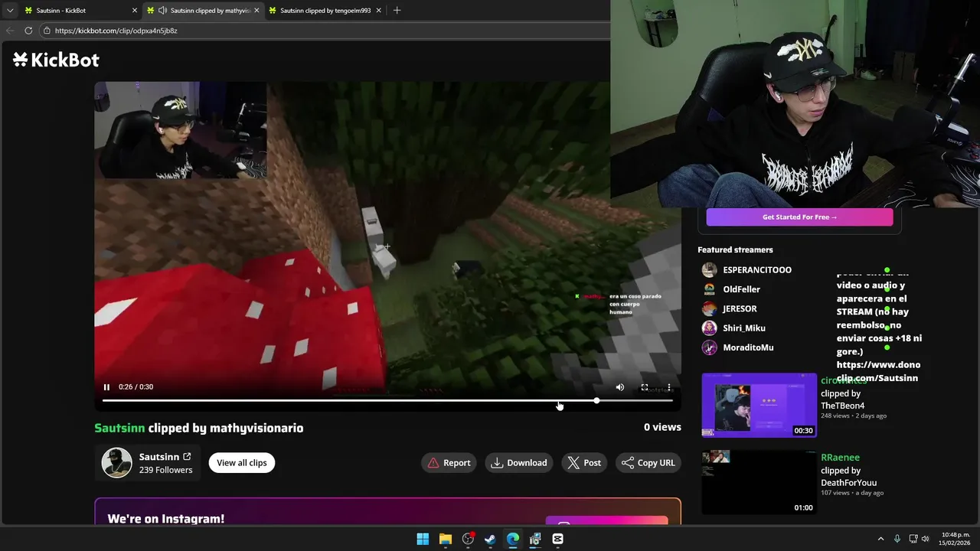Image resolution: width=980 pixels, height=551 pixels.
Task: Mute the video player volume
Action: [620, 387]
